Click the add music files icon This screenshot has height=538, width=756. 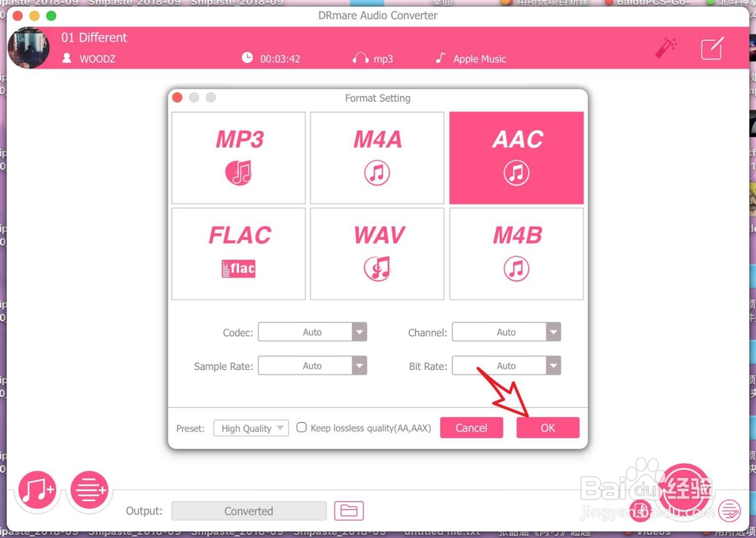click(x=38, y=490)
